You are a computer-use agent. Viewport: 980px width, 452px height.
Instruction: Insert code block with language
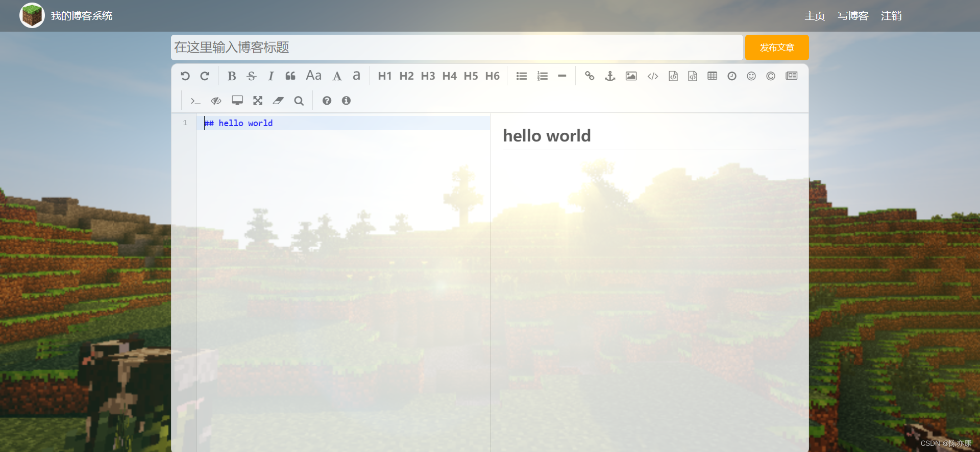coord(693,76)
